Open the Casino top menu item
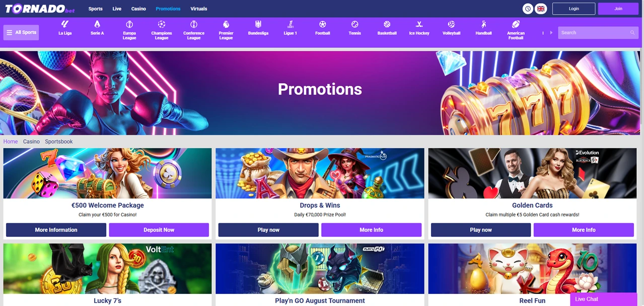The width and height of the screenshot is (644, 306). point(138,9)
